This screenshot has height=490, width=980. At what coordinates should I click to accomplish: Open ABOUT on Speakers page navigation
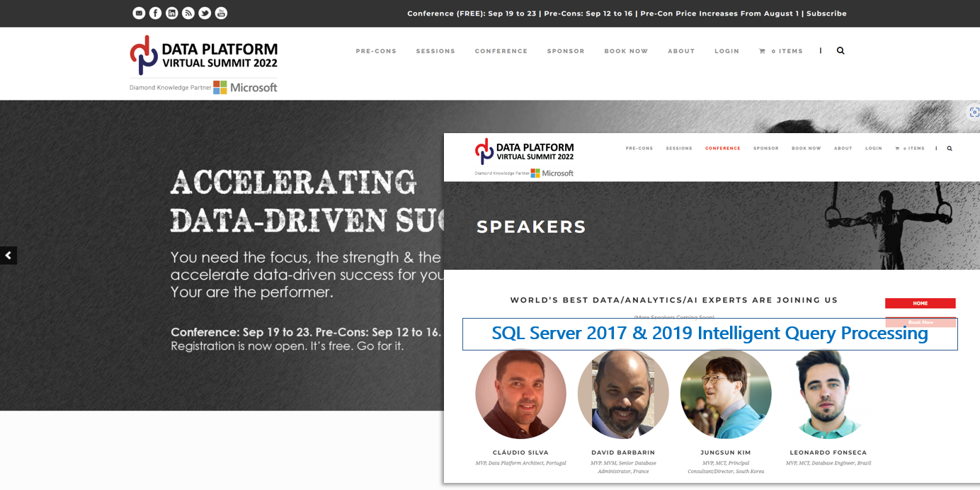pyautogui.click(x=843, y=148)
